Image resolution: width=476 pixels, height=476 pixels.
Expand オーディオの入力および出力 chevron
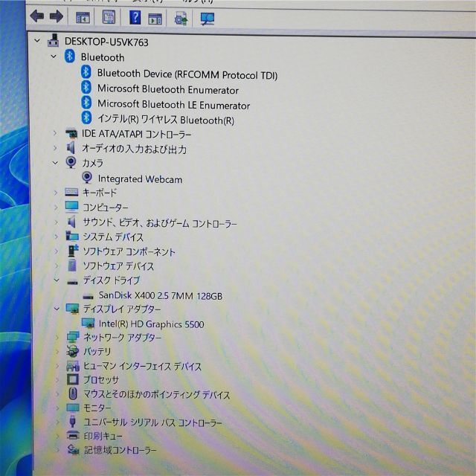click(55, 148)
